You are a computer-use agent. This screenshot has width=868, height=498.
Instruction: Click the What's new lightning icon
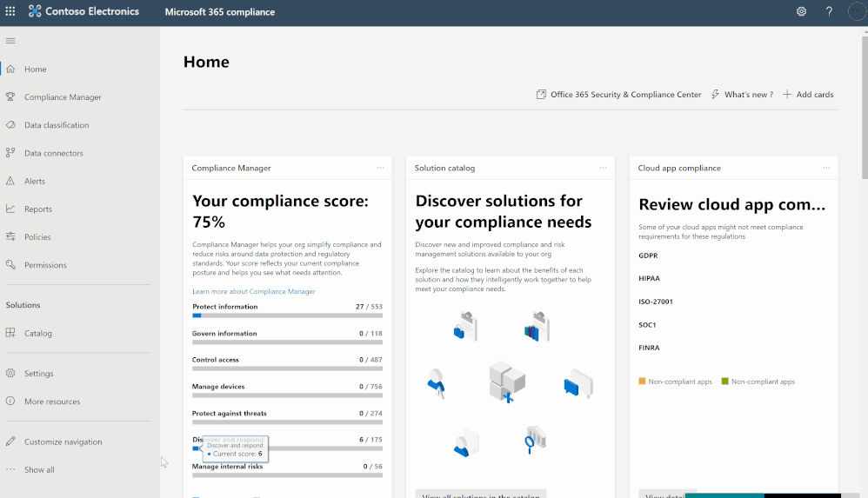click(715, 95)
